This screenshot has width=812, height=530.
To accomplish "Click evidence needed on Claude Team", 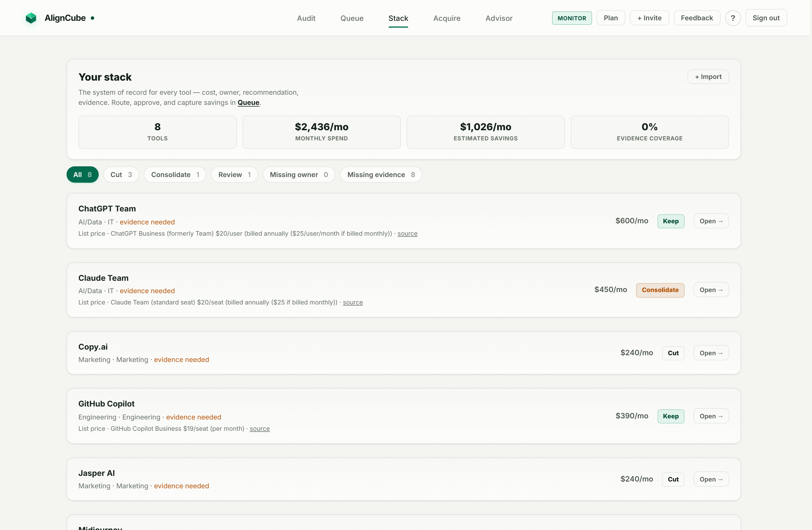I will (147, 291).
